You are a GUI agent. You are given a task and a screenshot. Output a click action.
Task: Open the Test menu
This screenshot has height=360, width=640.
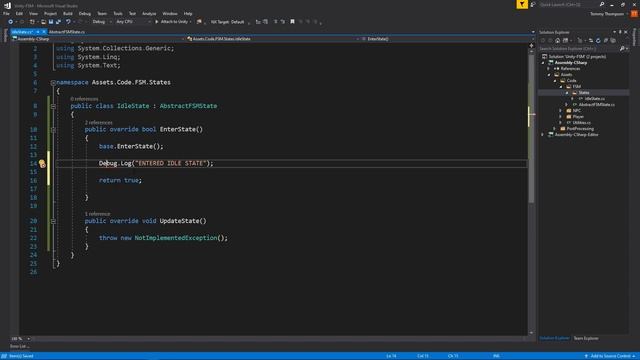point(132,13)
